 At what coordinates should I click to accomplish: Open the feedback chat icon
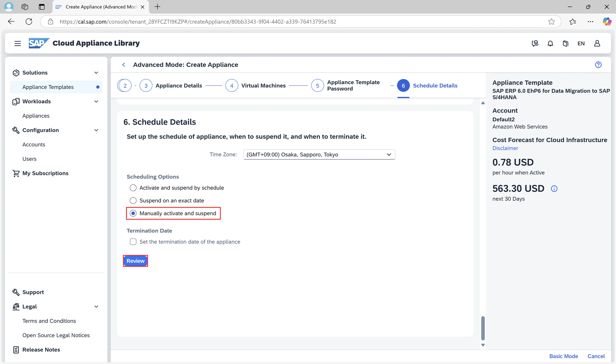coord(535,43)
